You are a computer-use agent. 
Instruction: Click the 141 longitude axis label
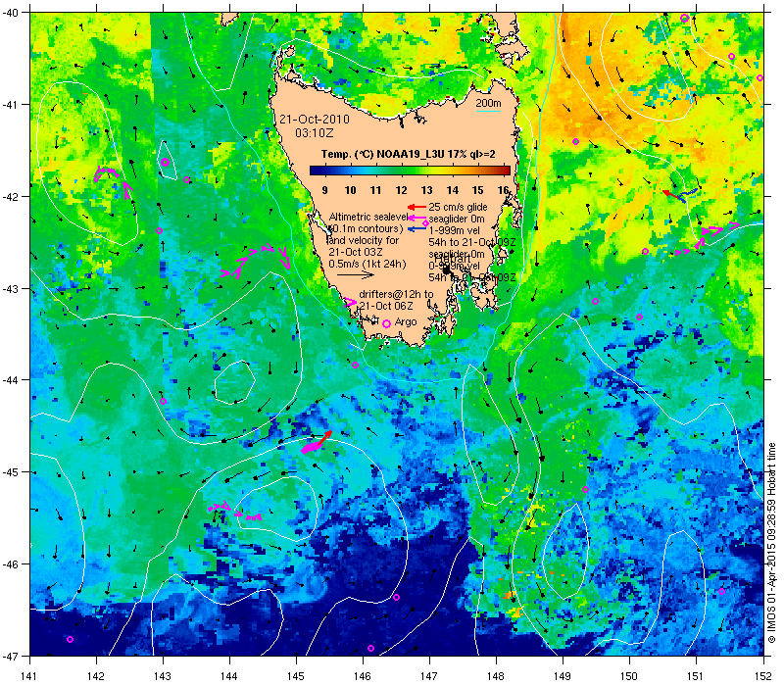pos(30,676)
